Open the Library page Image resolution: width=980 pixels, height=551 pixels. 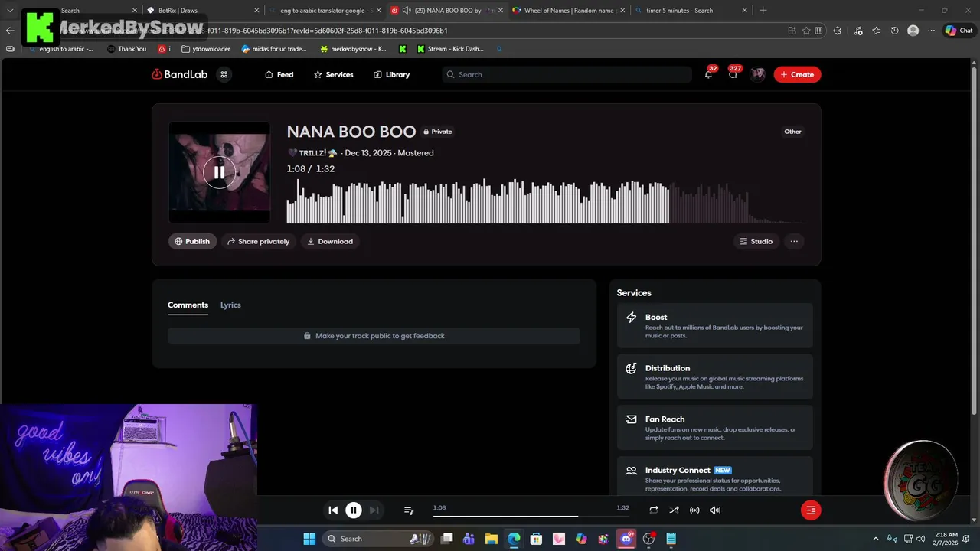[x=391, y=74]
